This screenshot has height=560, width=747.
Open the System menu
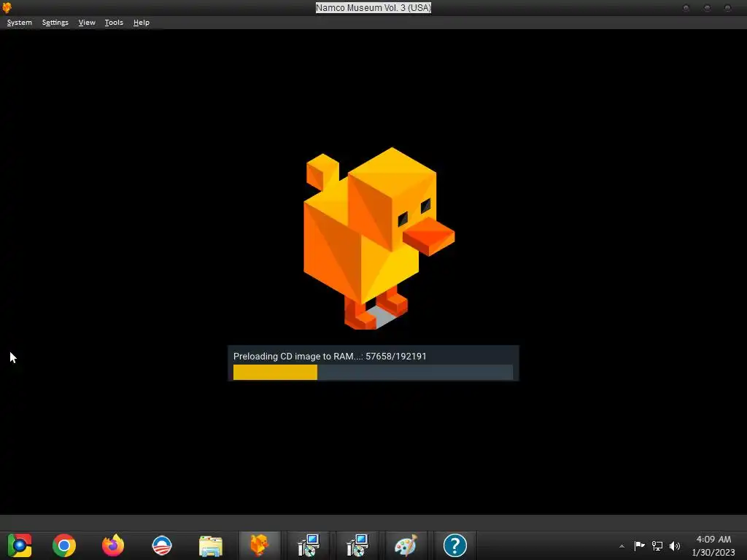pos(20,23)
